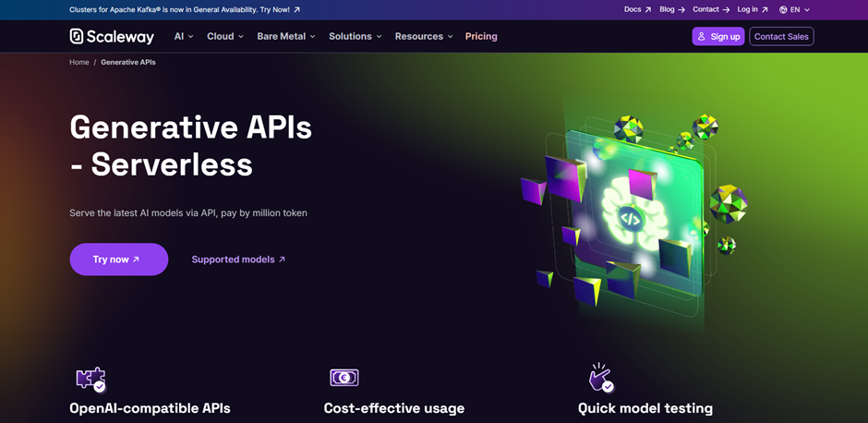The image size is (868, 423).
Task: Click the 'Serve the latest AI models' tagline
Action: (188, 212)
